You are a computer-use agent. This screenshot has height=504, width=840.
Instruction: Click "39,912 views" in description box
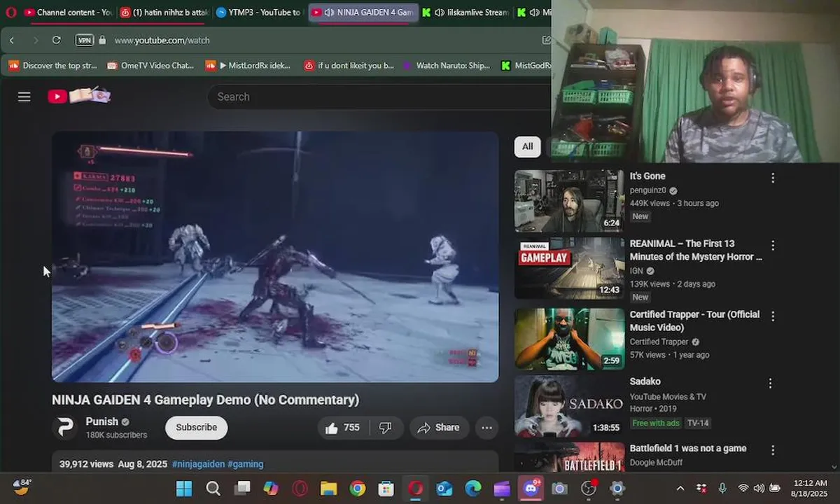[x=86, y=464]
